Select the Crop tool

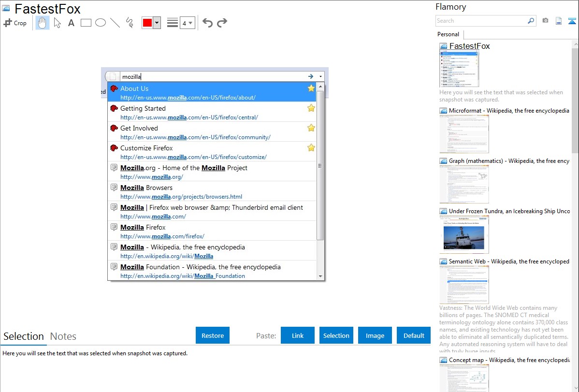[x=15, y=23]
